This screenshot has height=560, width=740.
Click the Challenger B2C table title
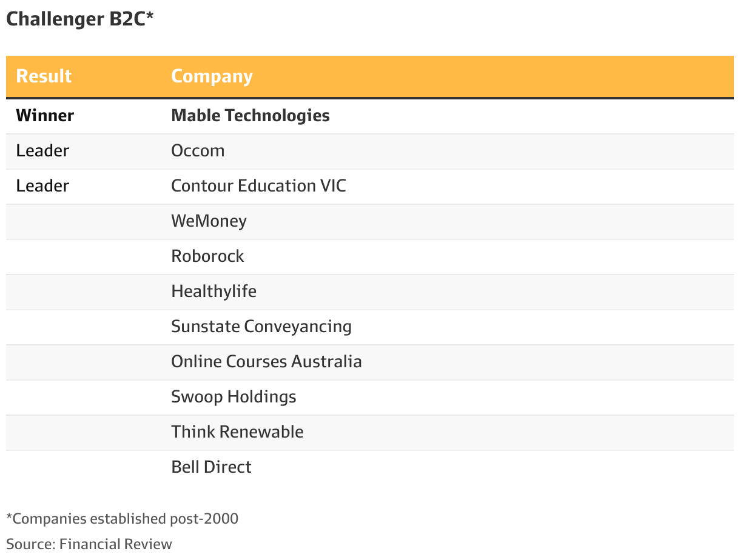79,19
